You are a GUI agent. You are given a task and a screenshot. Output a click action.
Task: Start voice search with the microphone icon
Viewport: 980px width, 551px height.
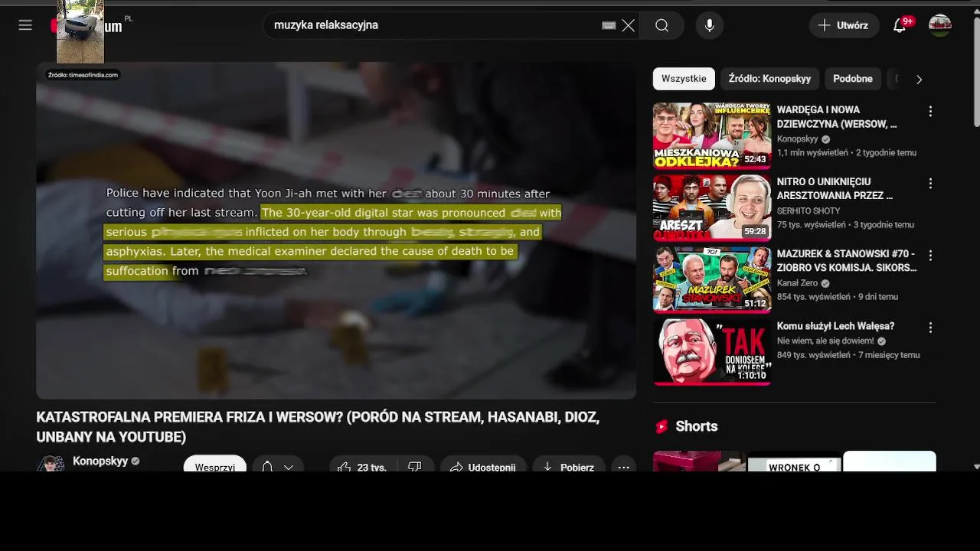pyautogui.click(x=710, y=25)
